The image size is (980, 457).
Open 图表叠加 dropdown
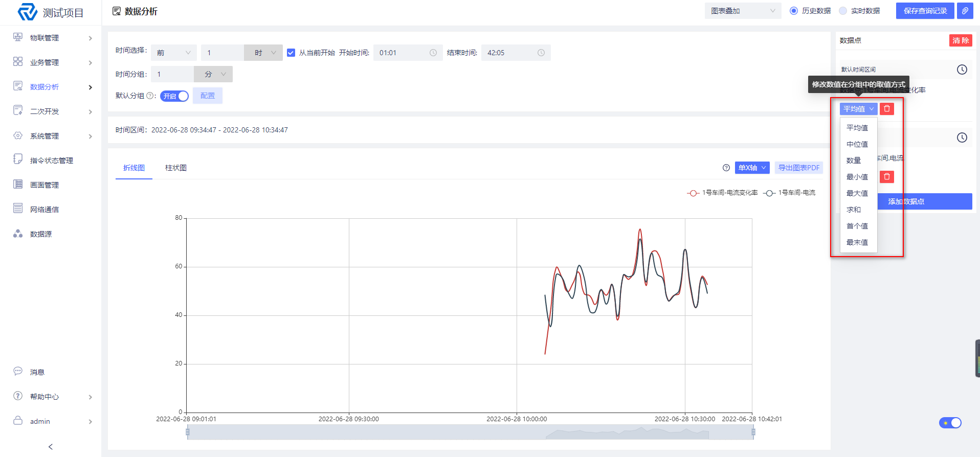tap(743, 11)
